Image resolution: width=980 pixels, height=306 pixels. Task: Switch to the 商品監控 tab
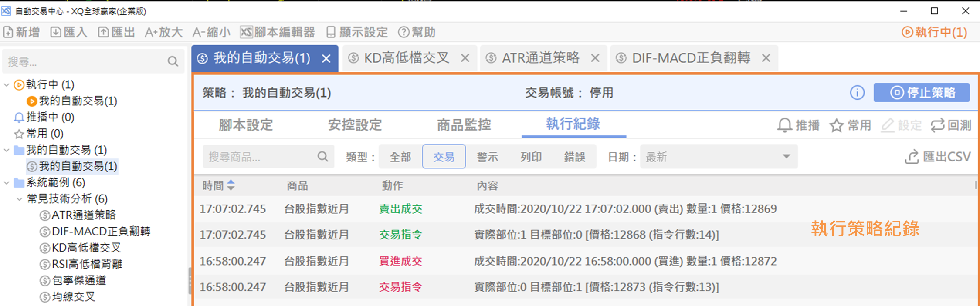(x=464, y=125)
